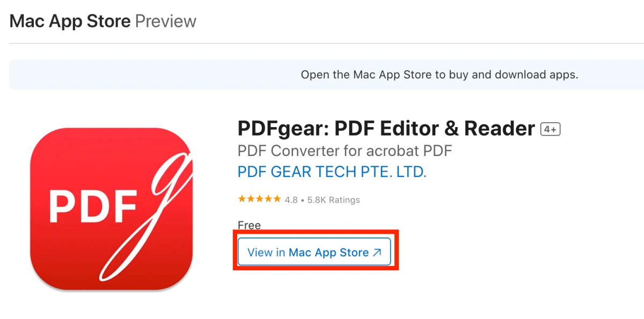The width and height of the screenshot is (644, 319).
Task: Click the fourth orange star icon
Action: pyautogui.click(x=268, y=198)
